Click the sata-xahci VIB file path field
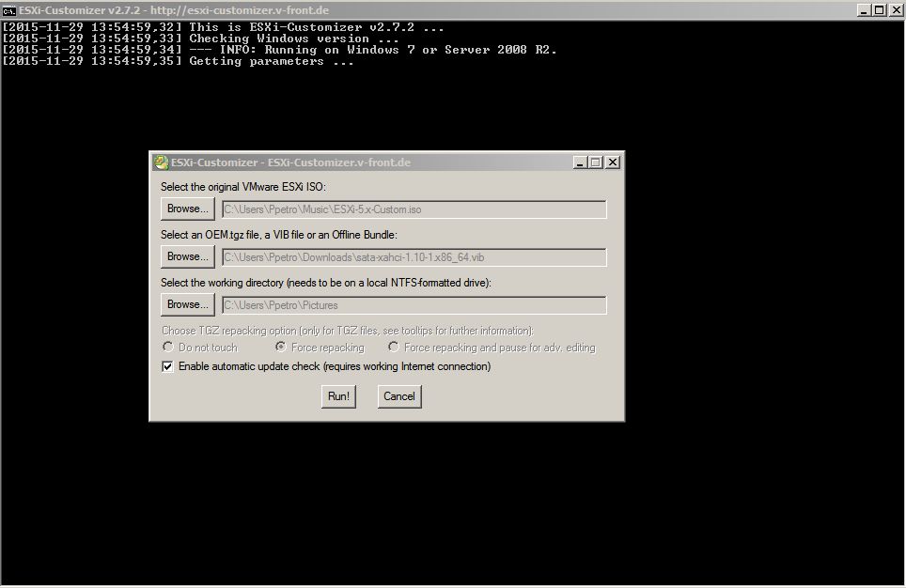The width and height of the screenshot is (906, 588). [x=414, y=257]
